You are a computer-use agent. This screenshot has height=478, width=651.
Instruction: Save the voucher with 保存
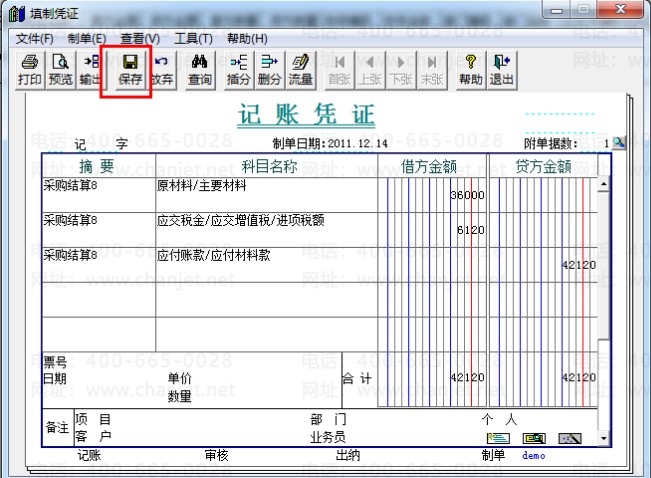tap(130, 70)
